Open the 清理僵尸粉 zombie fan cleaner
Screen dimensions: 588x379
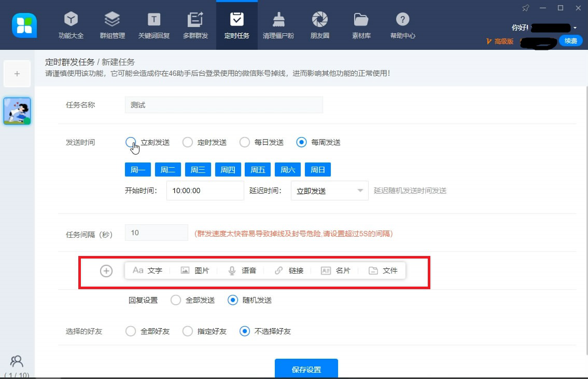[x=278, y=24]
